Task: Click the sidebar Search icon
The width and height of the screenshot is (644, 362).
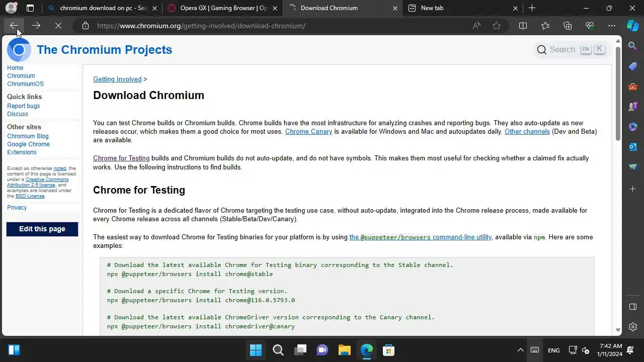Action: pyautogui.click(x=633, y=46)
